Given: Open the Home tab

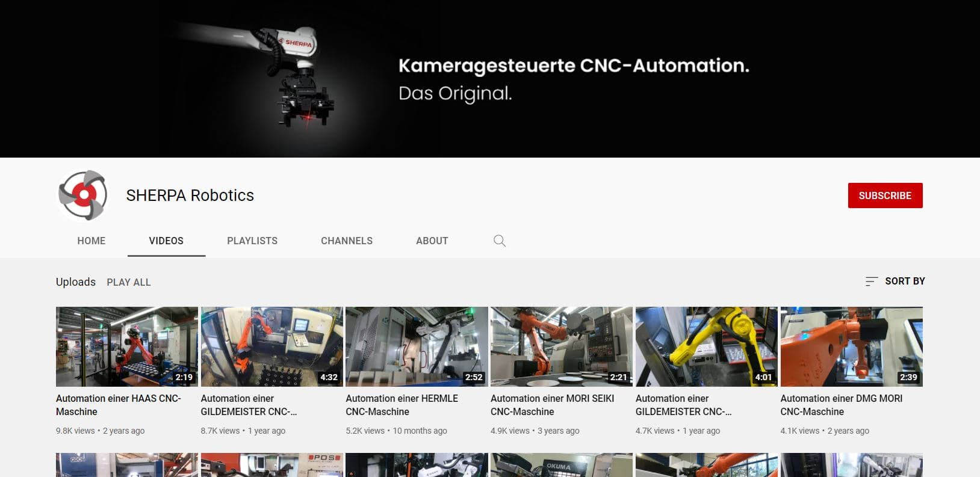Looking at the screenshot, I should pyautogui.click(x=91, y=241).
